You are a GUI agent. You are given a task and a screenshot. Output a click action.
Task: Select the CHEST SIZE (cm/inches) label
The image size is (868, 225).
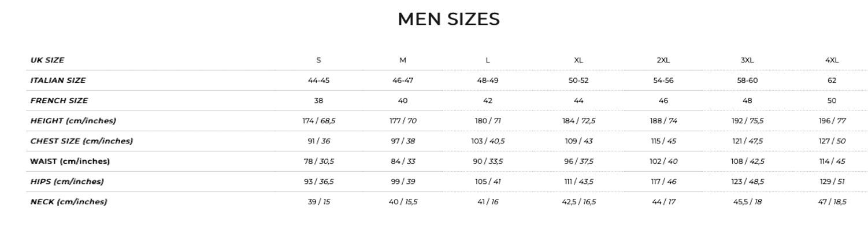coord(81,141)
